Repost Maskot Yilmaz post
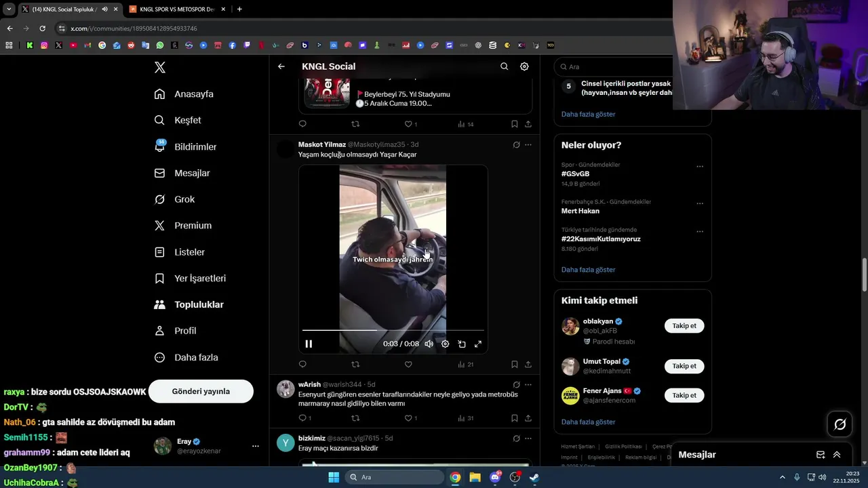868x488 pixels. [355, 365]
